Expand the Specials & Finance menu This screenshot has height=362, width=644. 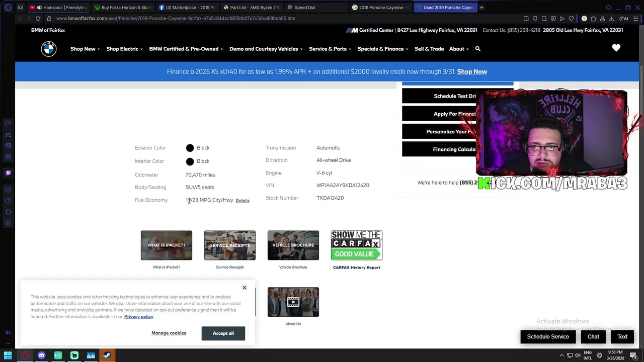pos(383,49)
